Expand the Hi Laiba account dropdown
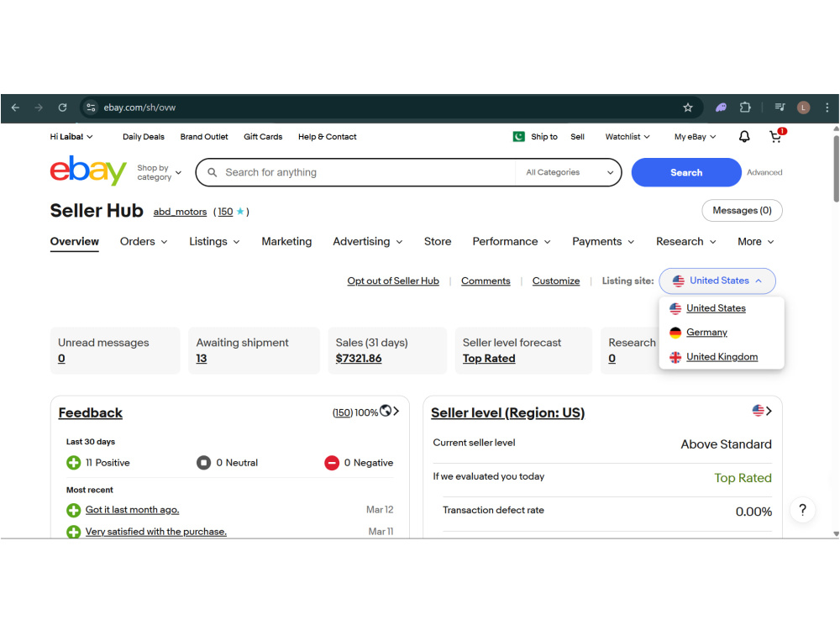Viewport: 840px width, 630px height. [x=71, y=137]
